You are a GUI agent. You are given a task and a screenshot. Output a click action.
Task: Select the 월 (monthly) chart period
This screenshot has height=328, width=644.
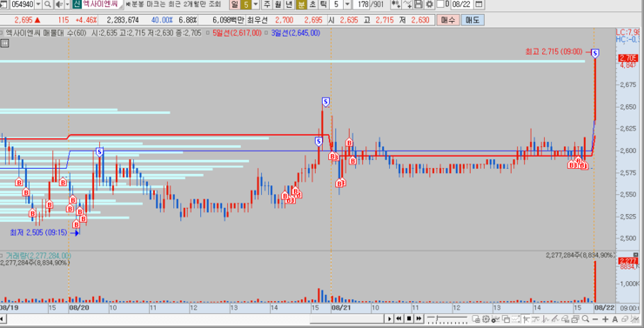pyautogui.click(x=278, y=4)
